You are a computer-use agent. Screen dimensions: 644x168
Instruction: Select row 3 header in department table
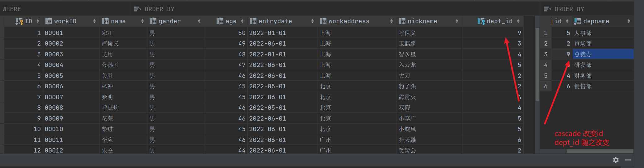(545, 54)
